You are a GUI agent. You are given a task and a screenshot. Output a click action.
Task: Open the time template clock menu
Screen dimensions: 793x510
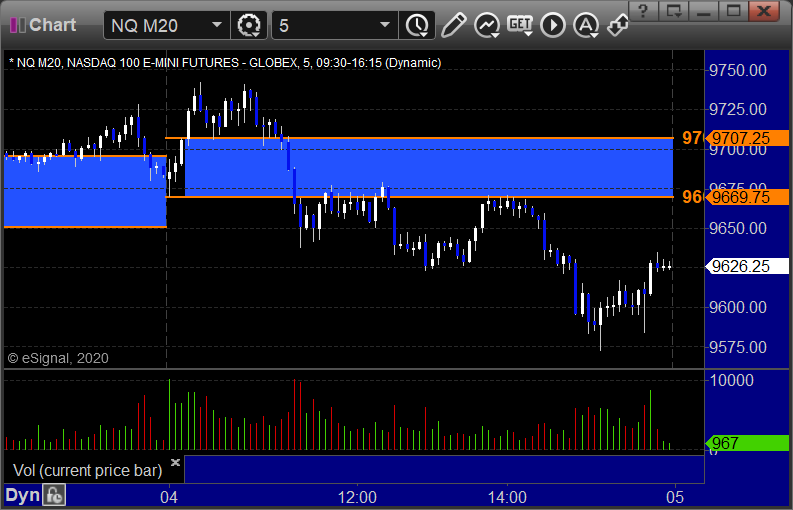point(417,25)
